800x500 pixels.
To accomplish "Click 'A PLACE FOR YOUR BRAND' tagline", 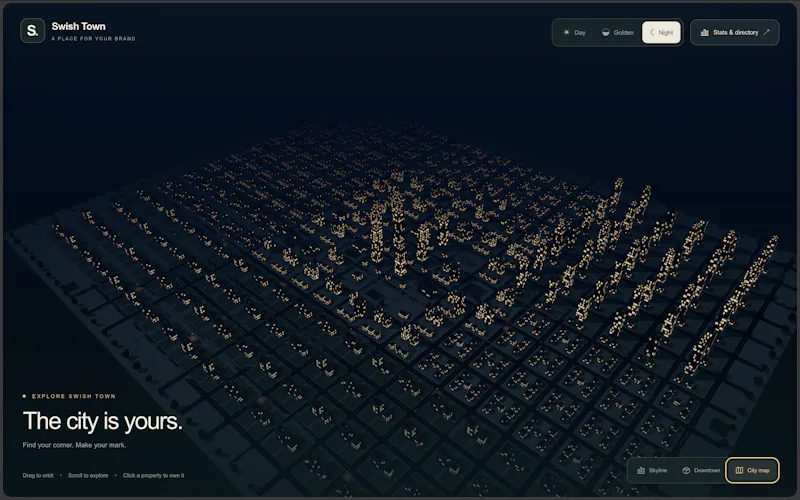I will coord(93,39).
